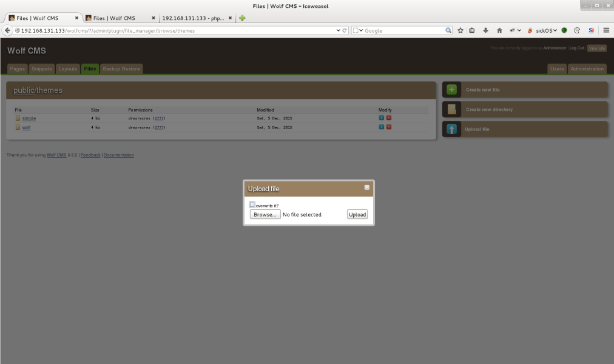This screenshot has width=614, height=364.
Task: Click the Create new directory label
Action: pyautogui.click(x=489, y=110)
